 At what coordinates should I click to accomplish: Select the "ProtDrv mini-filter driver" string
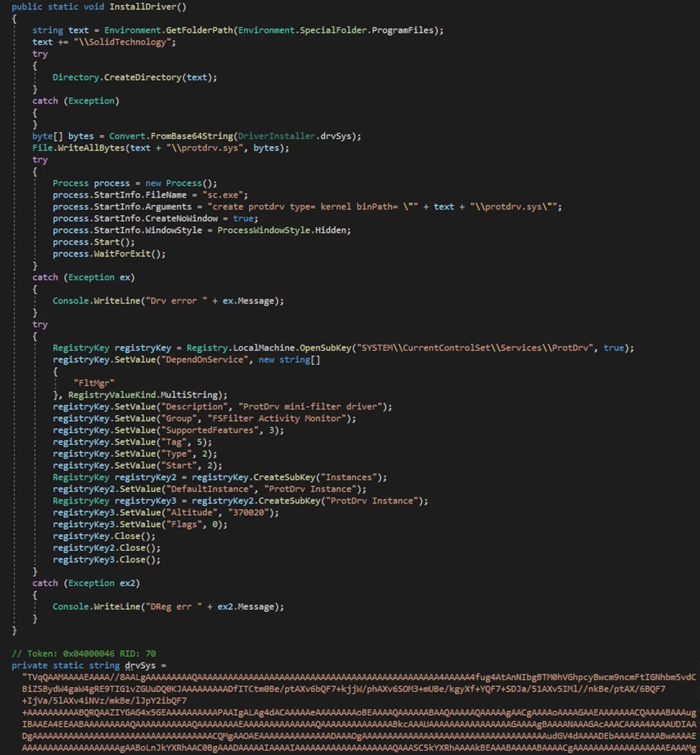[310, 407]
